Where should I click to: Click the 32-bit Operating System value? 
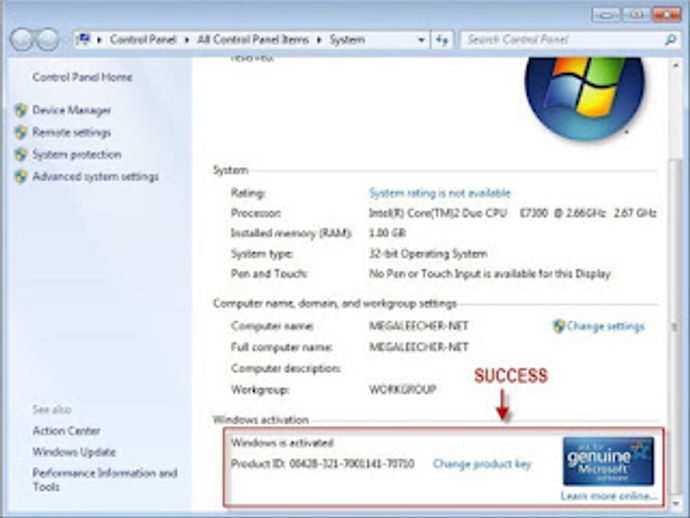428,253
